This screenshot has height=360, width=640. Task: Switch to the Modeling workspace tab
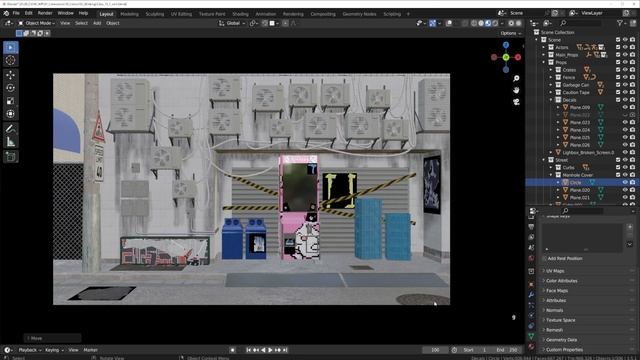(x=129, y=14)
